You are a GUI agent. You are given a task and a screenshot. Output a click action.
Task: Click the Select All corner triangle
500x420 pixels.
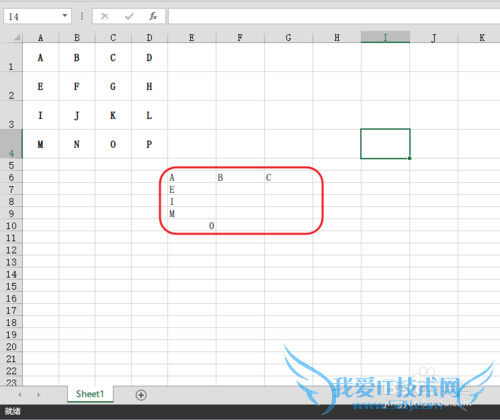pyautogui.click(x=17, y=37)
